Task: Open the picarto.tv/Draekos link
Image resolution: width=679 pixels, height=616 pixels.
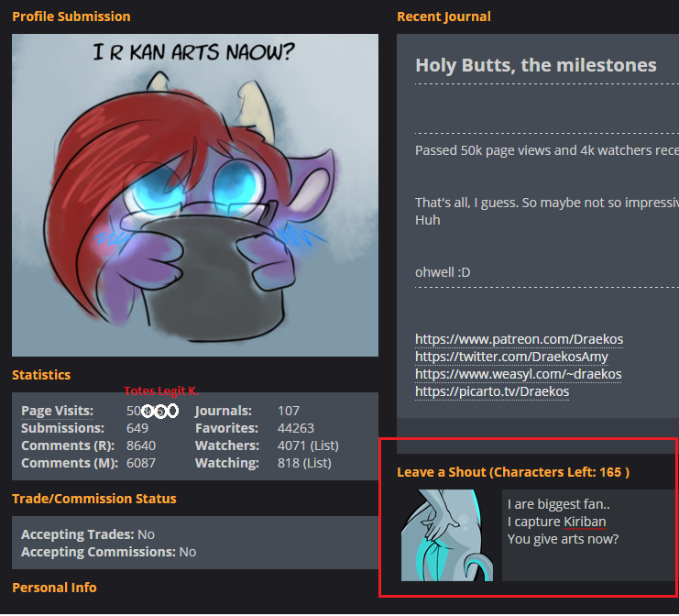Action: [x=492, y=391]
